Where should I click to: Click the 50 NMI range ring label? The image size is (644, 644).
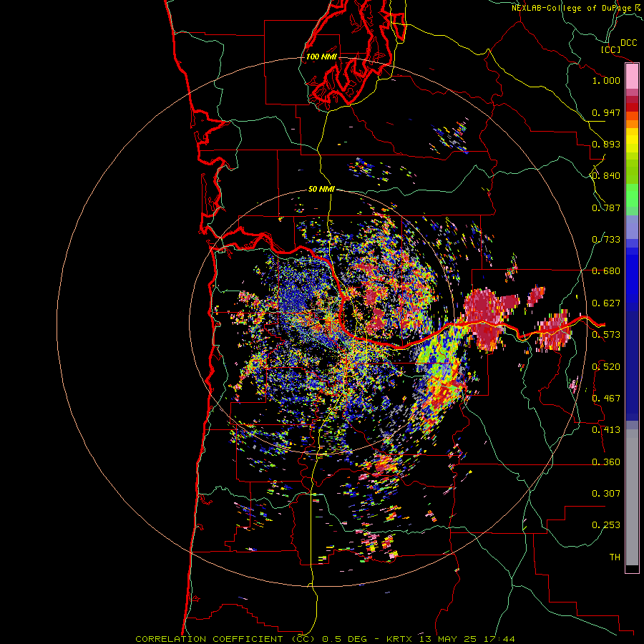(321, 189)
